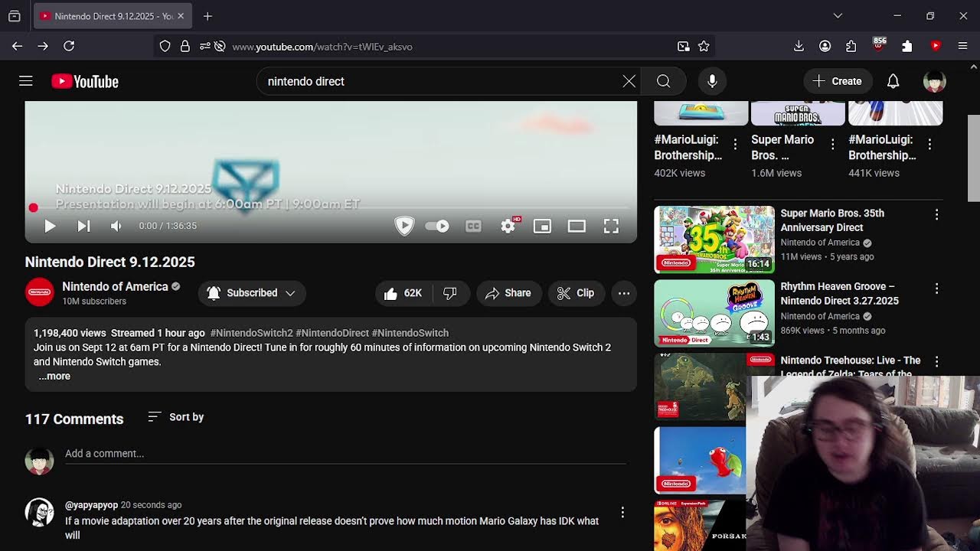Open Nintendo Treehouse: Live video title
The width and height of the screenshot is (980, 551).
[x=851, y=366]
